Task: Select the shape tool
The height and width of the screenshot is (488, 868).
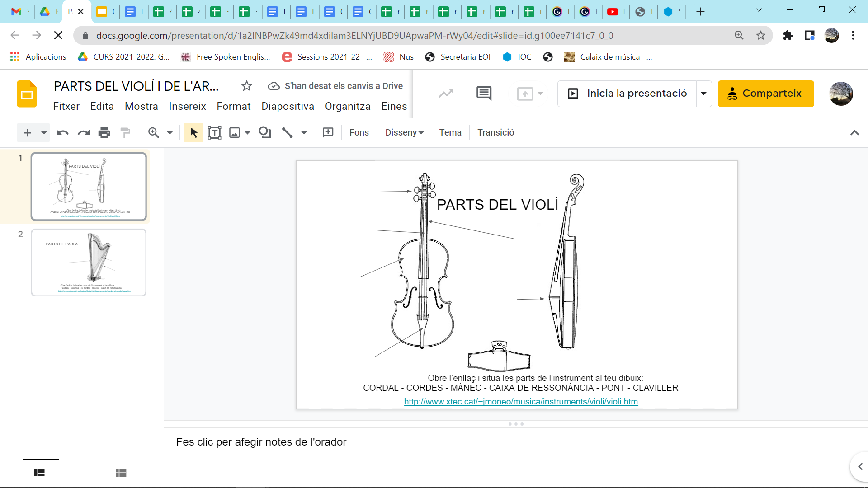Action: pyautogui.click(x=265, y=132)
